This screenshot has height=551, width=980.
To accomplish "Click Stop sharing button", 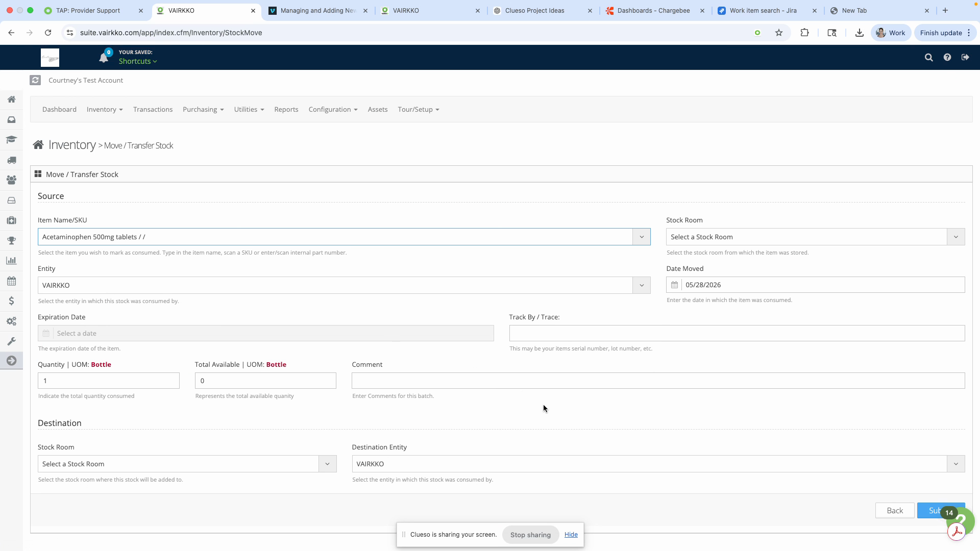I will point(530,535).
